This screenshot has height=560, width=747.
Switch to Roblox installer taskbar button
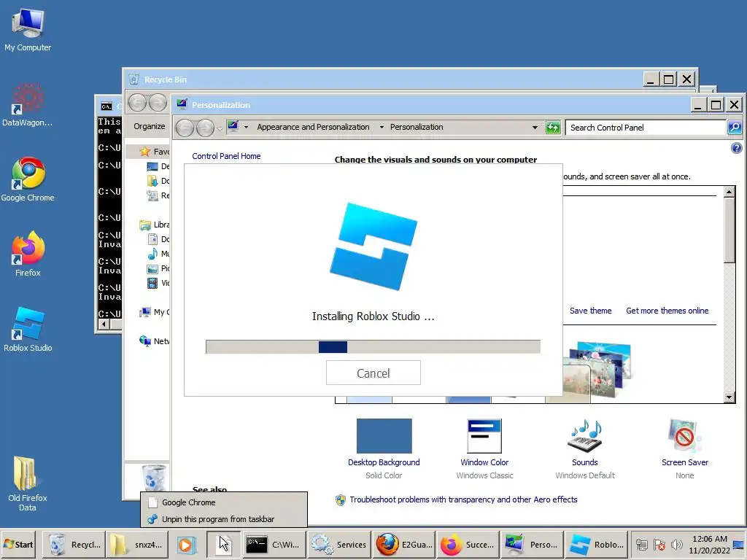[597, 544]
